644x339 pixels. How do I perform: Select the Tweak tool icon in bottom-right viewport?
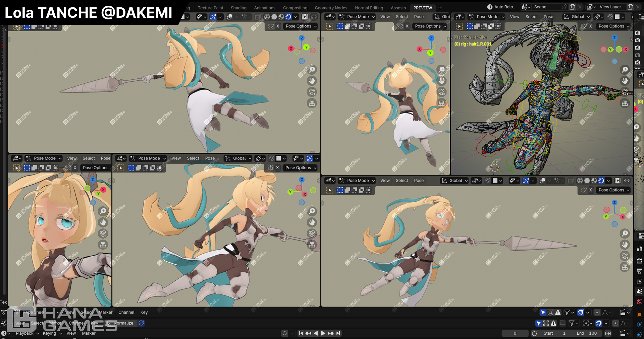pyautogui.click(x=330, y=190)
